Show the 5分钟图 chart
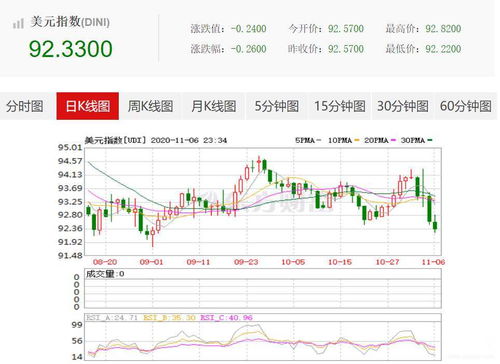 coord(277,106)
